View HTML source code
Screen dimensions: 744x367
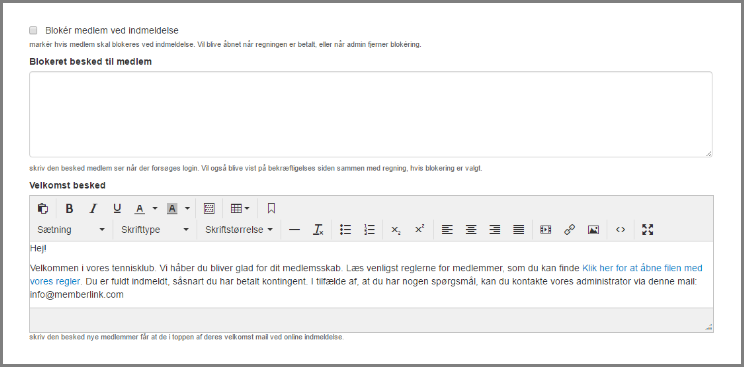click(x=621, y=230)
